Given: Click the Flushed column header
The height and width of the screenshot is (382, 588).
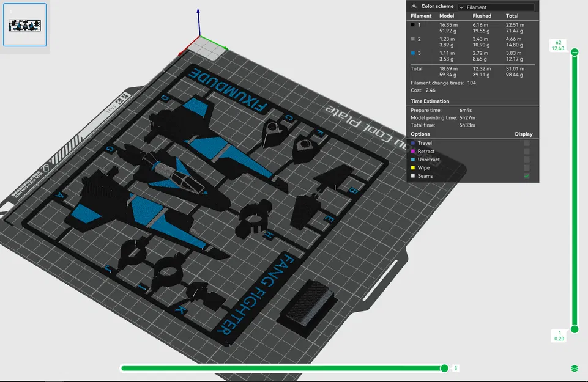Looking at the screenshot, I should pyautogui.click(x=482, y=16).
